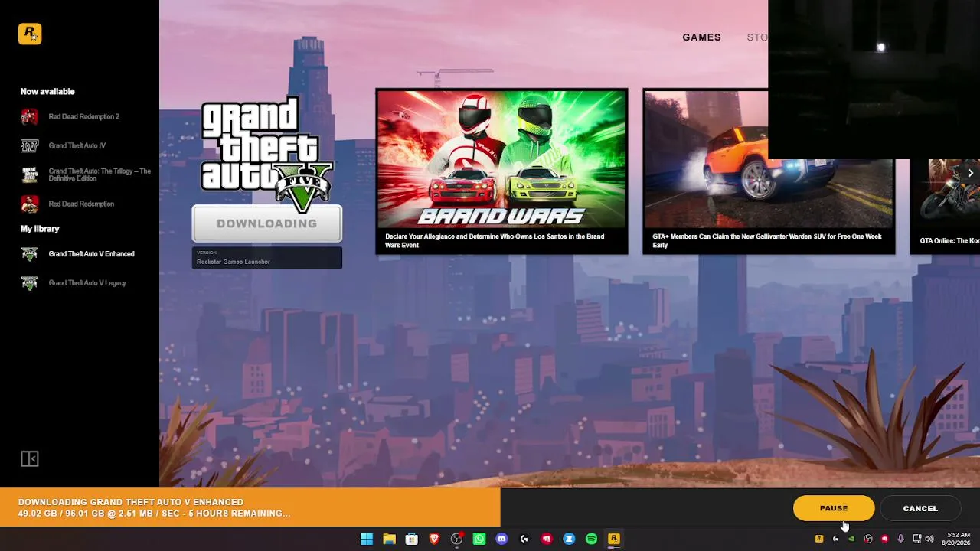The width and height of the screenshot is (980, 551).
Task: Open the volume control in the tray
Action: coord(929,539)
